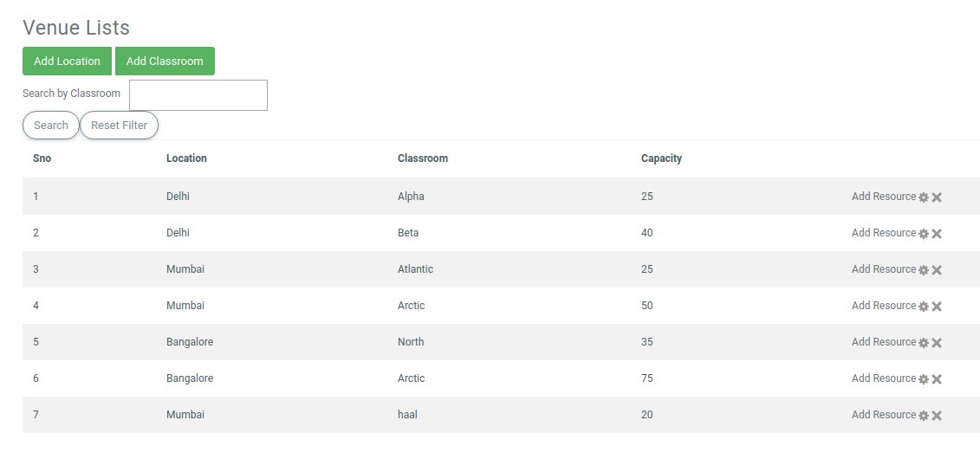Click gear icon in Atlantic row

(924, 270)
